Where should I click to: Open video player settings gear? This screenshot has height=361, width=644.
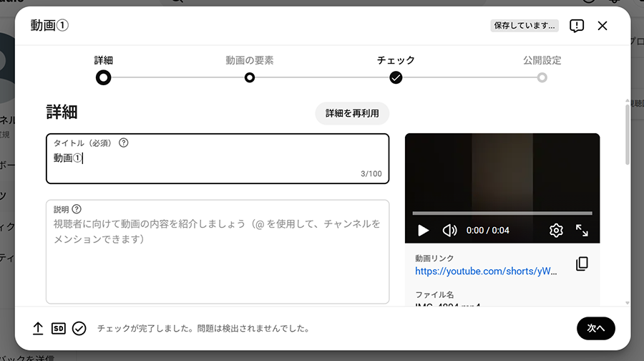pos(556,231)
